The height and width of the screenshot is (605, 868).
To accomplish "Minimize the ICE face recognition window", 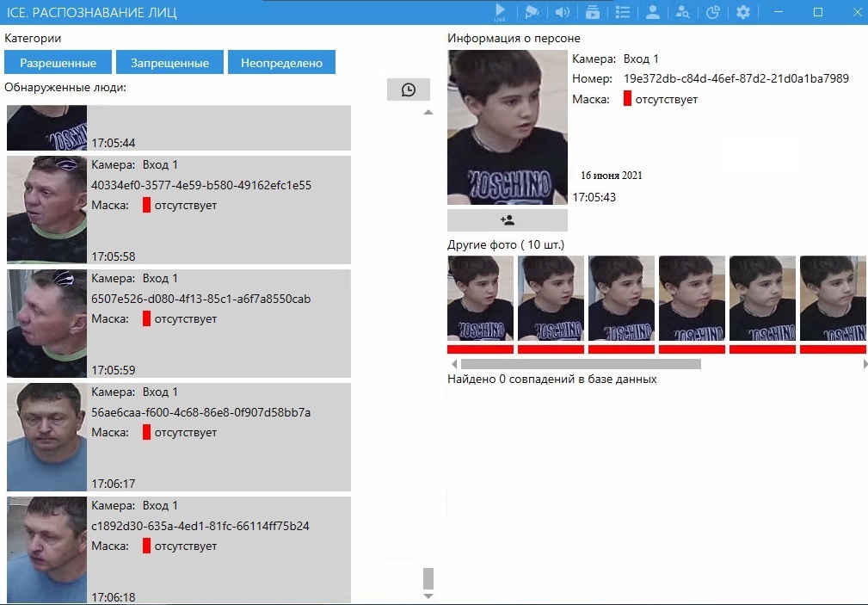I will coord(779,12).
